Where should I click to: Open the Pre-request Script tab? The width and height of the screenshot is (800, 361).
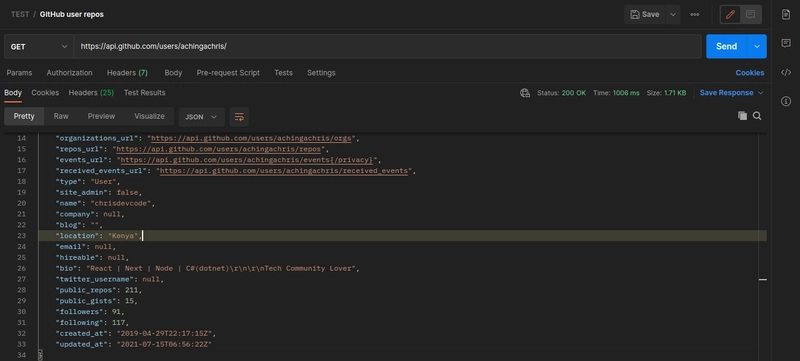tap(228, 73)
